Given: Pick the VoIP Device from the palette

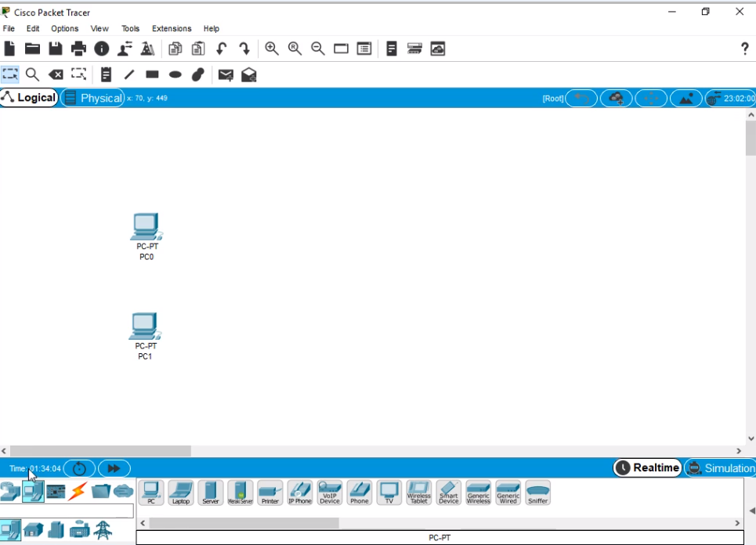Looking at the screenshot, I should pos(330,493).
